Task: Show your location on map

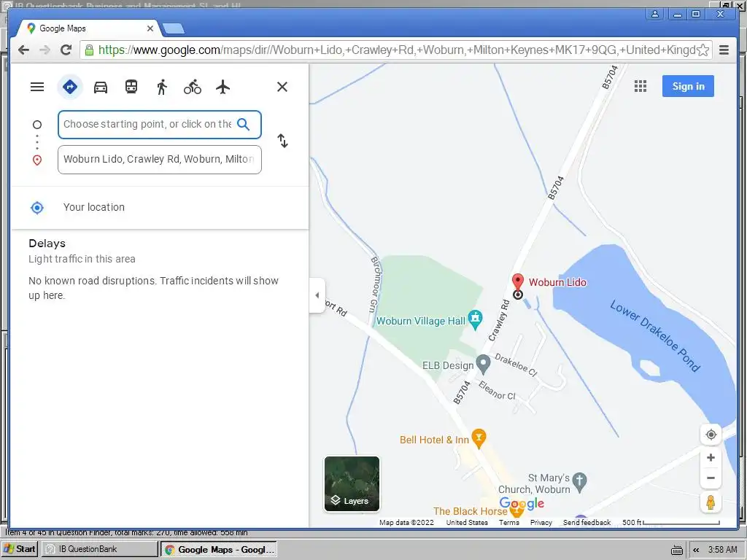Action: coord(711,435)
